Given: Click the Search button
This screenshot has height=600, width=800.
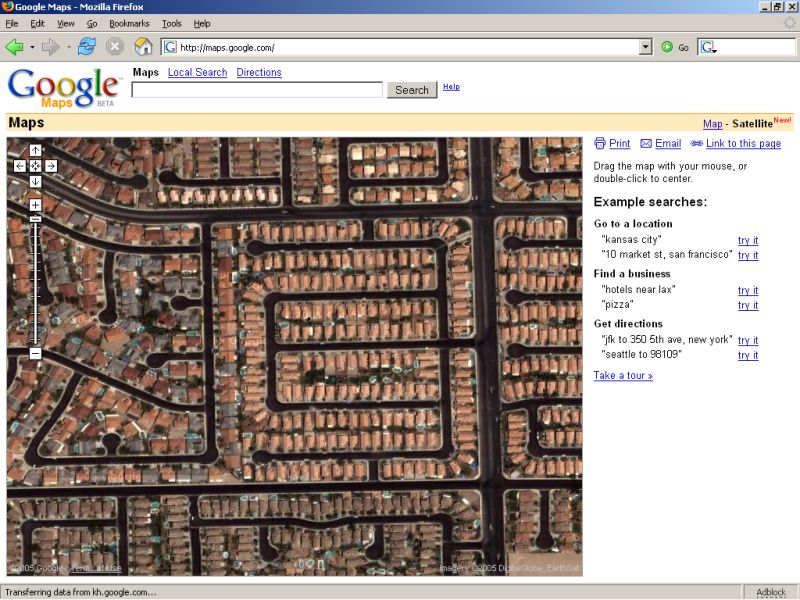Looking at the screenshot, I should pos(411,90).
